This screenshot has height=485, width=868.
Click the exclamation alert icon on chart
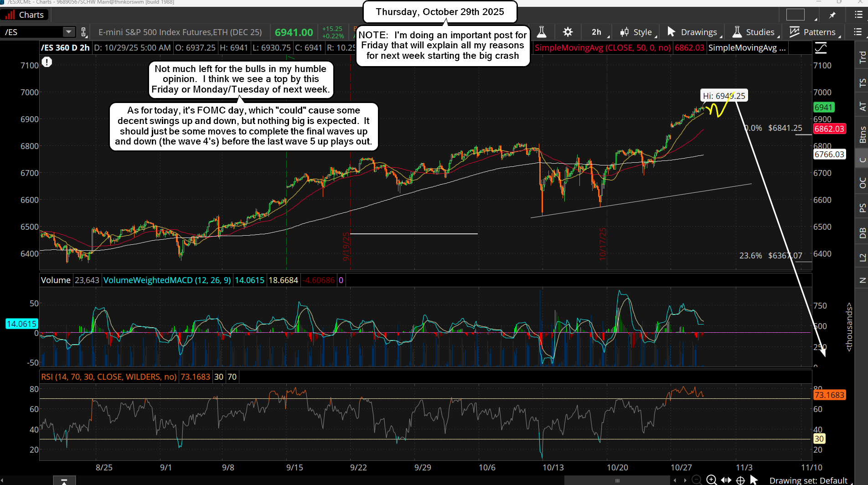(x=47, y=62)
